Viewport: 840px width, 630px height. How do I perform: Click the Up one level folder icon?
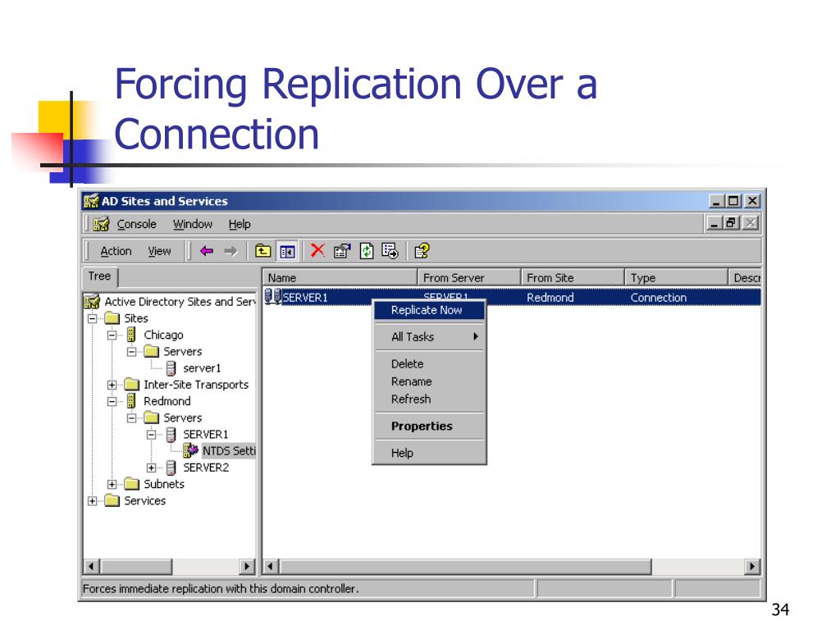pyautogui.click(x=262, y=251)
